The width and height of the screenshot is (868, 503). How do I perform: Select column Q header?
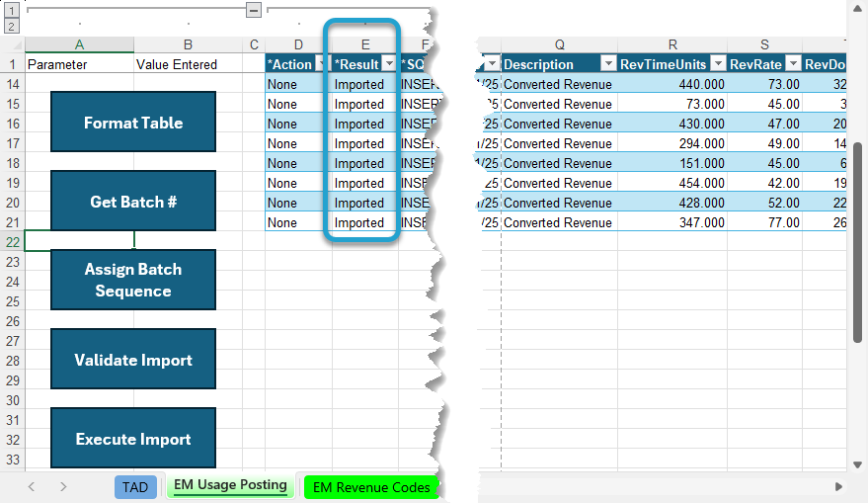559,44
